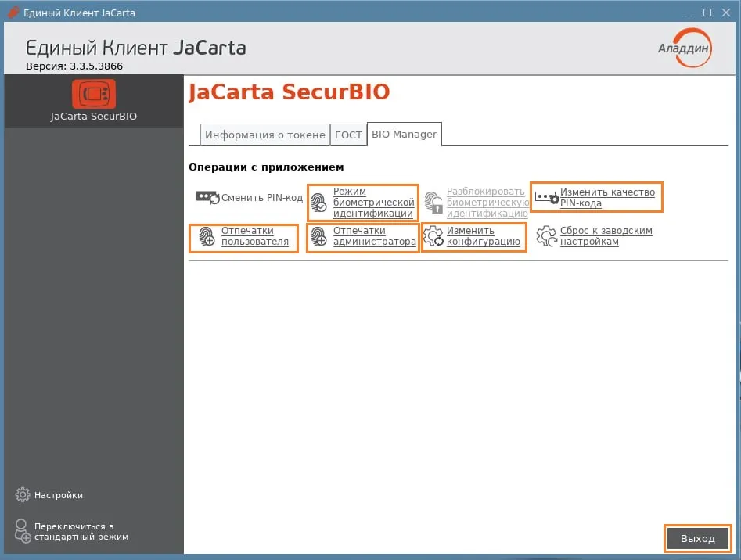Open the Изменить конфигурацию link
This screenshot has width=741, height=560.
[484, 236]
